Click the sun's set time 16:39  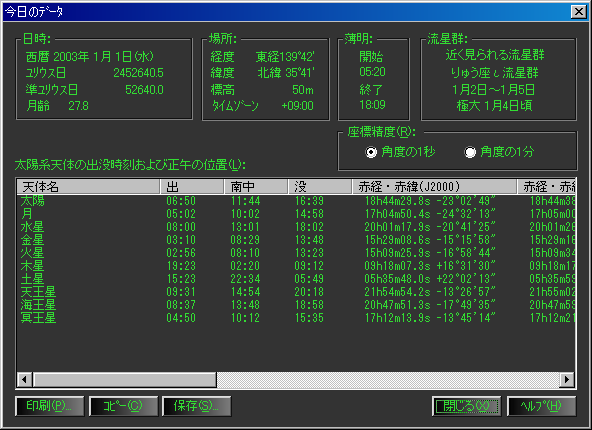coord(309,201)
